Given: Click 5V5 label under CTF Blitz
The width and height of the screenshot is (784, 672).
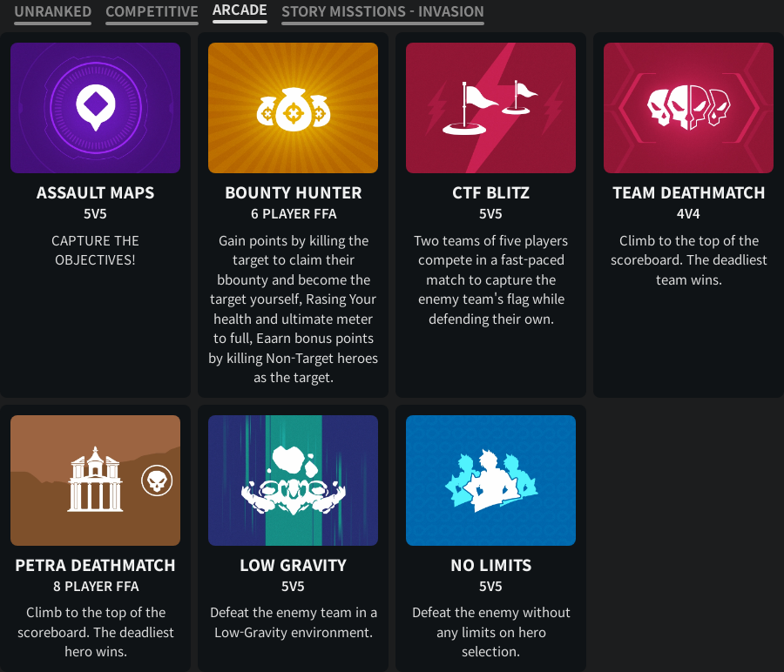Looking at the screenshot, I should [x=490, y=214].
